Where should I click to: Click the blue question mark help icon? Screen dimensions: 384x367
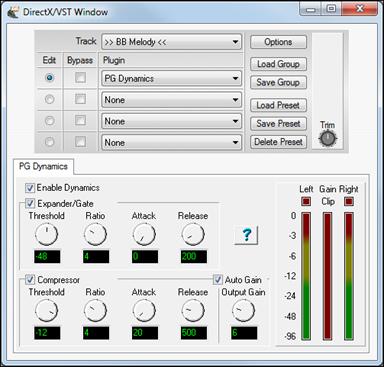pos(246,235)
